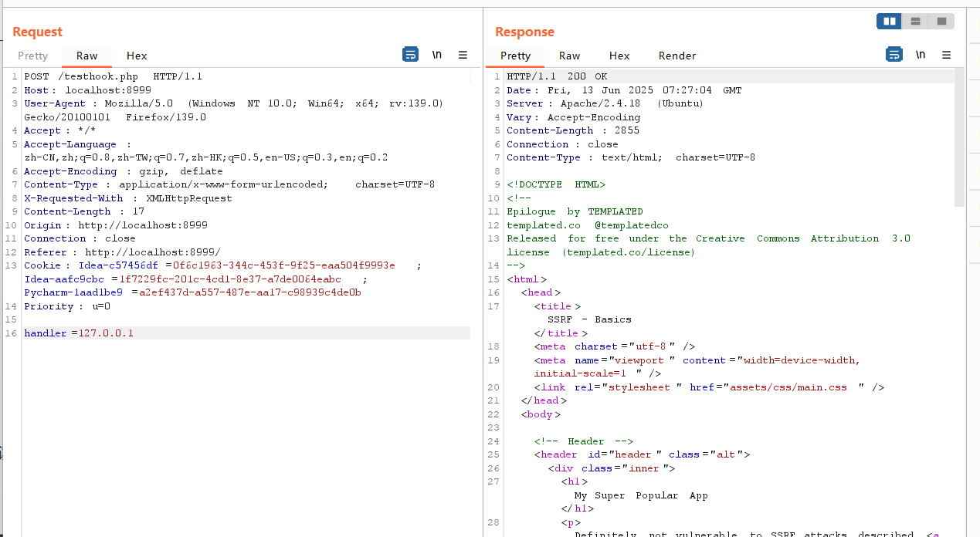Open Hex tab in Request panel
The width and height of the screenshot is (980, 537).
(137, 56)
